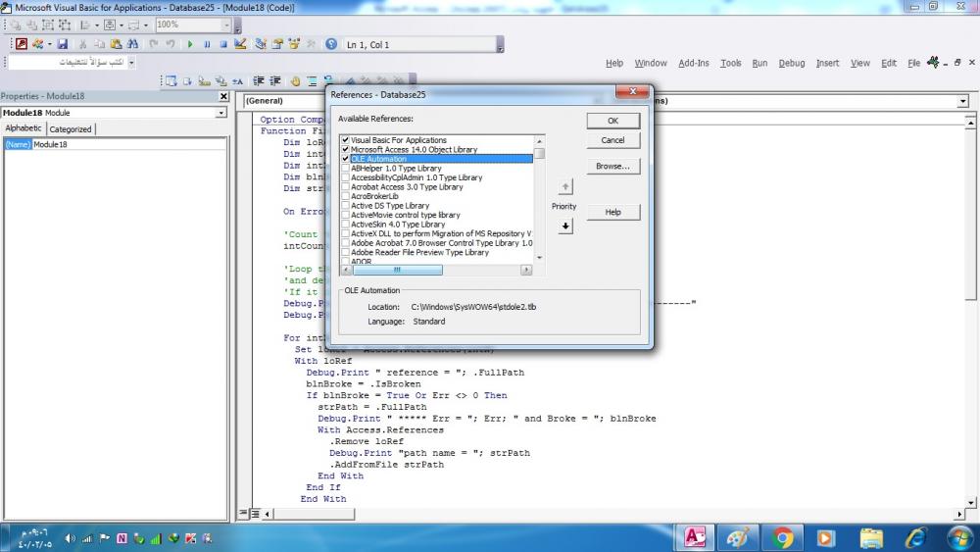Image resolution: width=980 pixels, height=552 pixels.
Task: Move reference priority up arrow
Action: 565,186
